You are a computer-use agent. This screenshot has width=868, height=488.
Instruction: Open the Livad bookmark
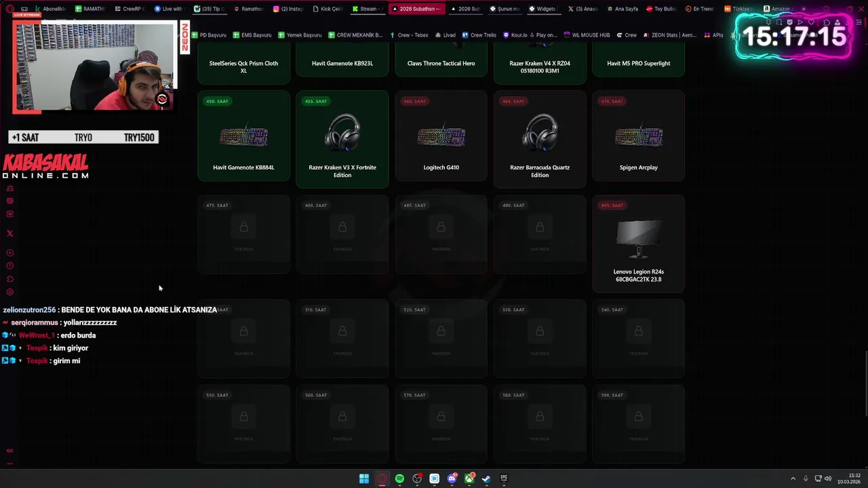446,35
